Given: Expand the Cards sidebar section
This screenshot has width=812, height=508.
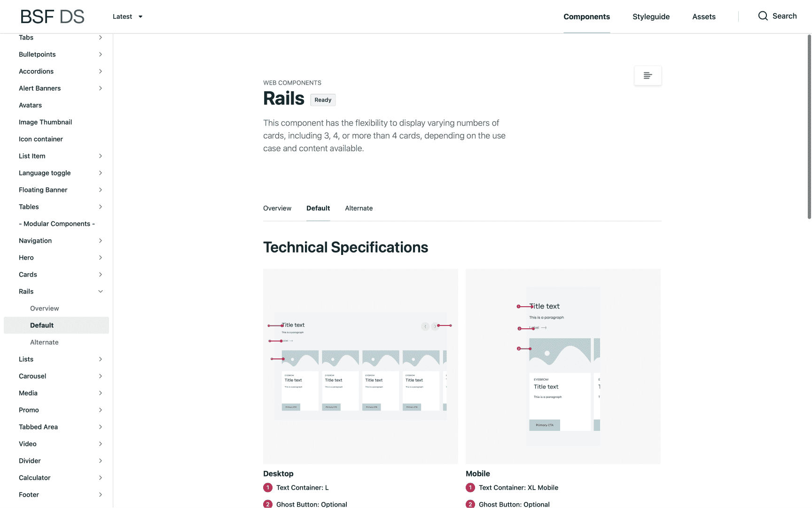Looking at the screenshot, I should pos(100,275).
